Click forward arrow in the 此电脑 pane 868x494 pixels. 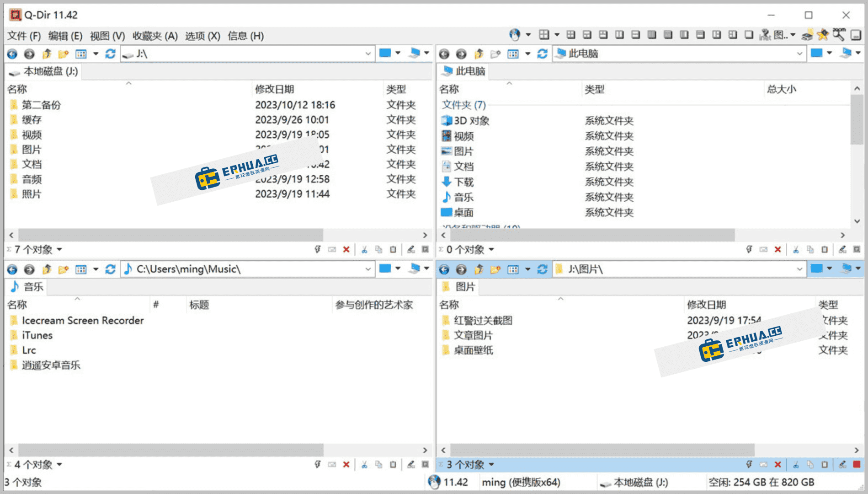pyautogui.click(x=461, y=54)
